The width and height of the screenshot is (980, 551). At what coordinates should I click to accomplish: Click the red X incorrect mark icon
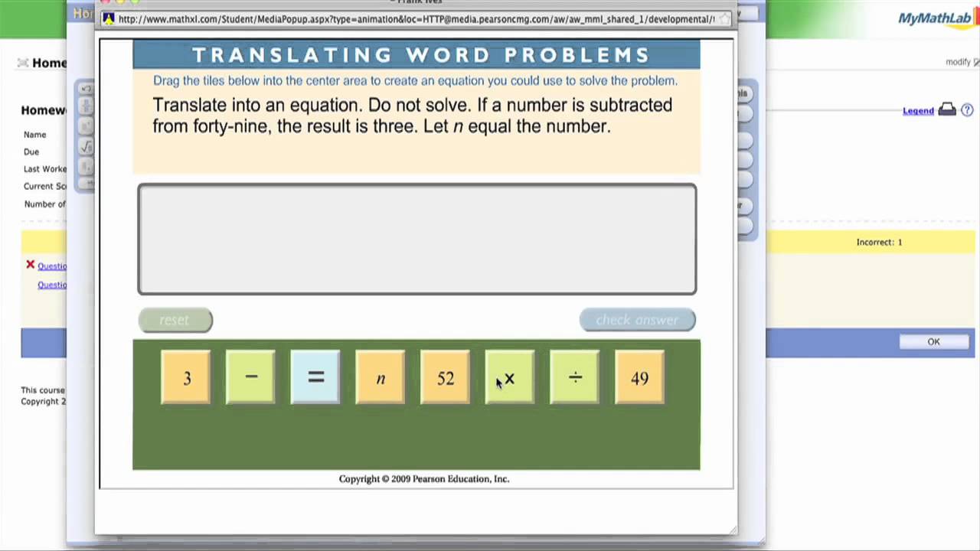tap(30, 265)
